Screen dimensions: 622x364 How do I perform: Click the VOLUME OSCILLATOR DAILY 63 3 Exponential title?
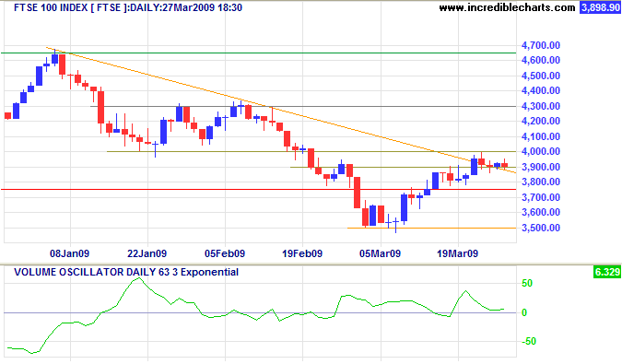click(x=126, y=273)
